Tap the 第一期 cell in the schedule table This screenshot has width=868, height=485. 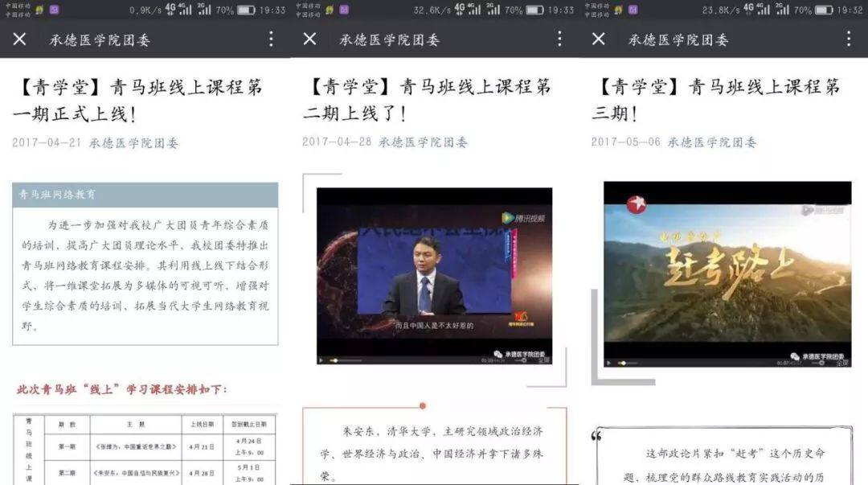pos(67,446)
